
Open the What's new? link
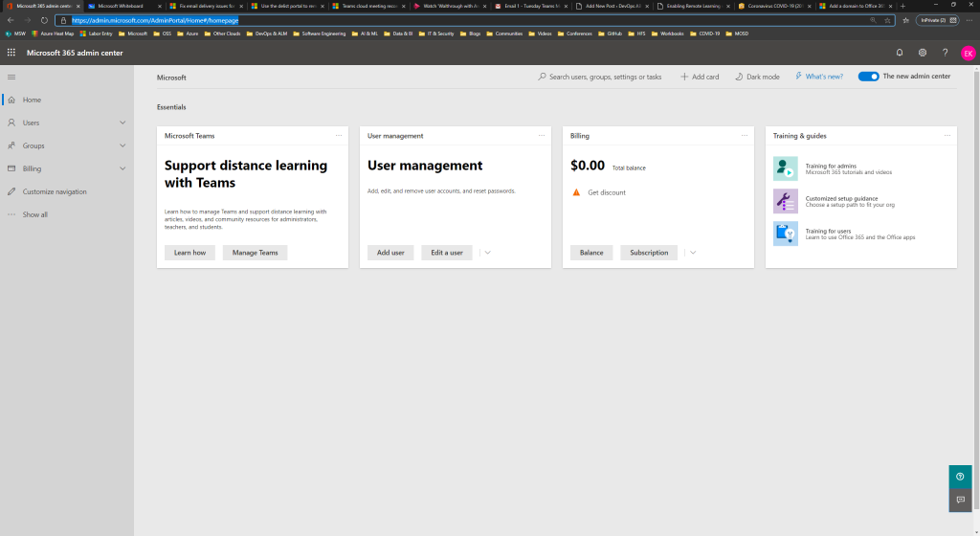819,77
